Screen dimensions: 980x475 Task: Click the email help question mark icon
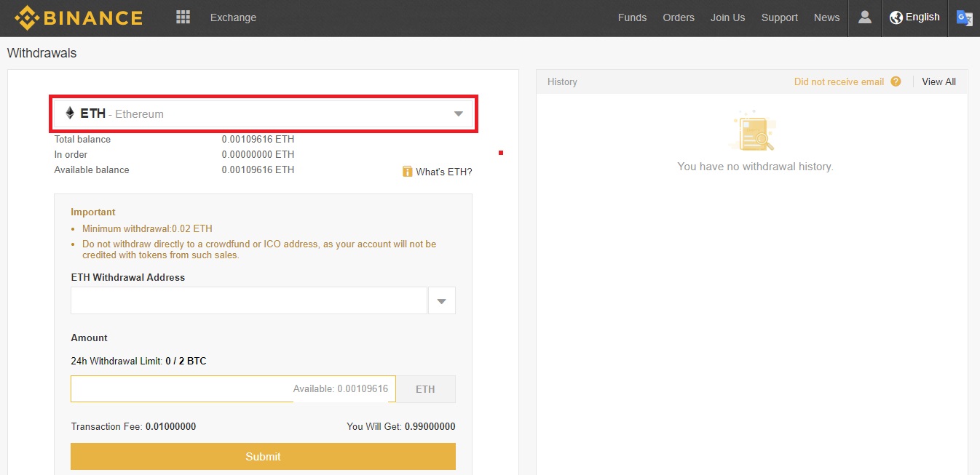pos(896,81)
